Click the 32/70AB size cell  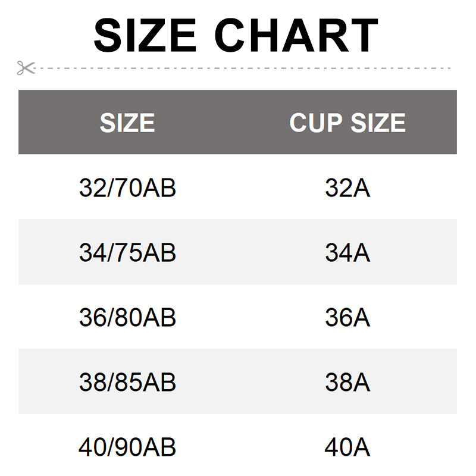point(127,188)
